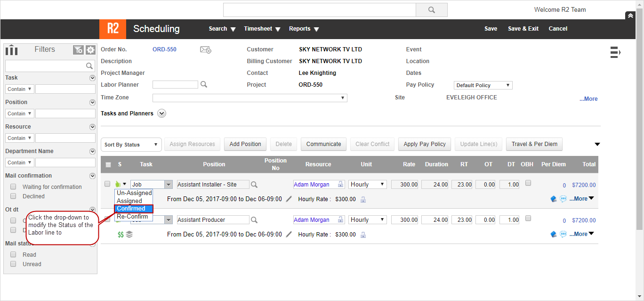Click Labor Planner search magnifier icon

[204, 85]
